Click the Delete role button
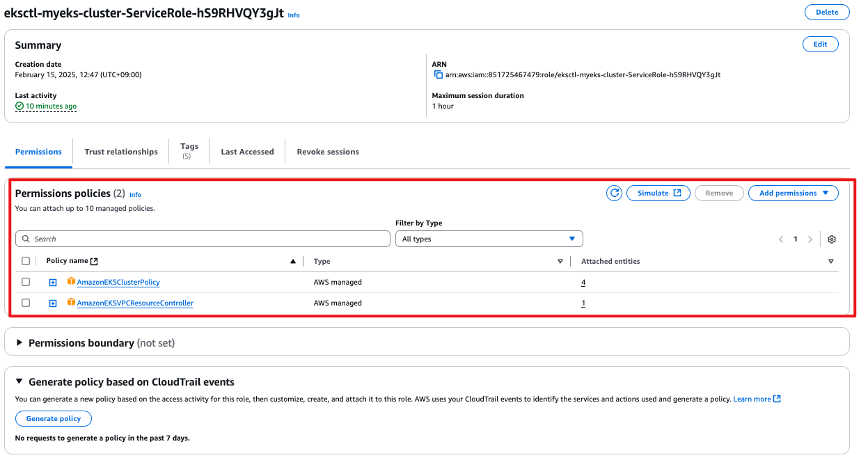Viewport: 868px width, 460px height. pos(827,12)
